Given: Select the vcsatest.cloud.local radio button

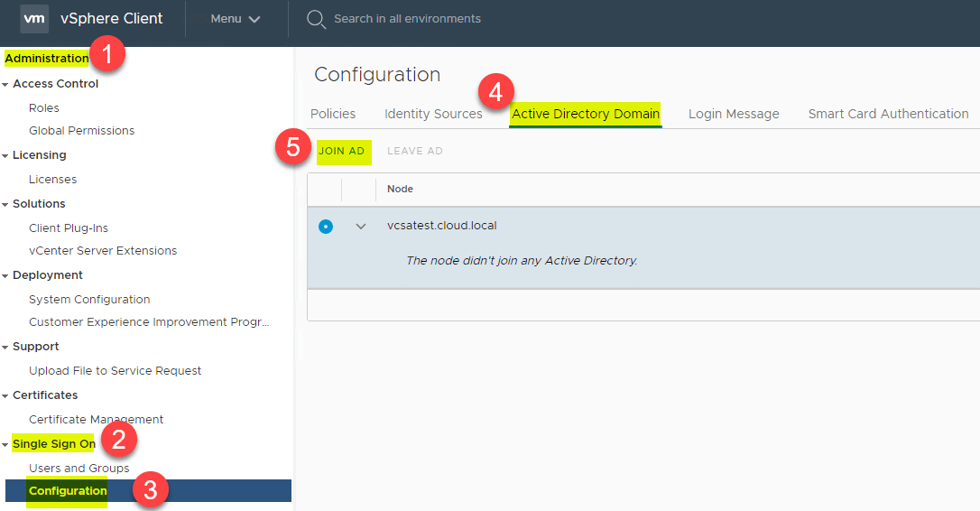Looking at the screenshot, I should pyautogui.click(x=326, y=227).
